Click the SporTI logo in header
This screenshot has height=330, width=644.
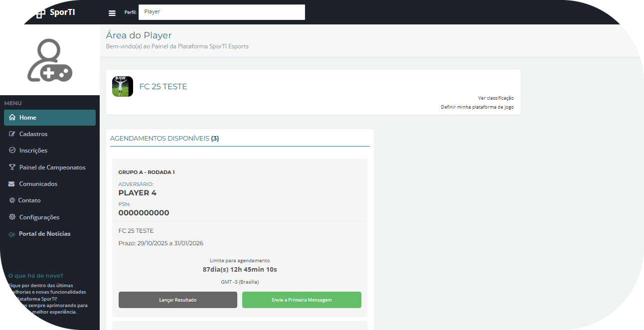(x=56, y=12)
